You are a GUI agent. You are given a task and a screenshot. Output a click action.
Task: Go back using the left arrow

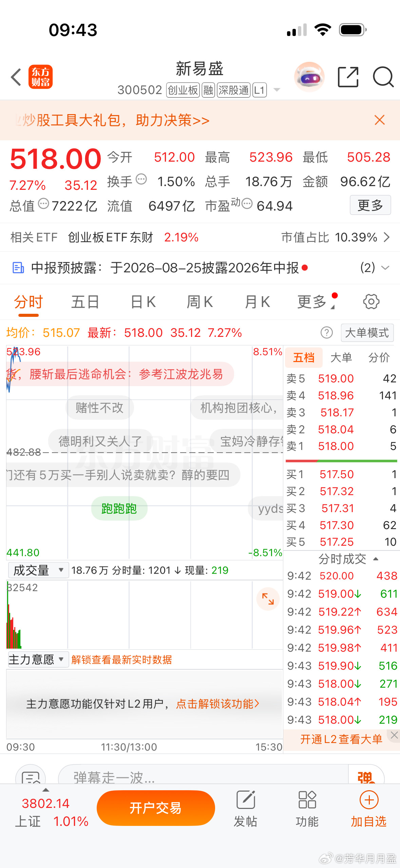pyautogui.click(x=16, y=77)
